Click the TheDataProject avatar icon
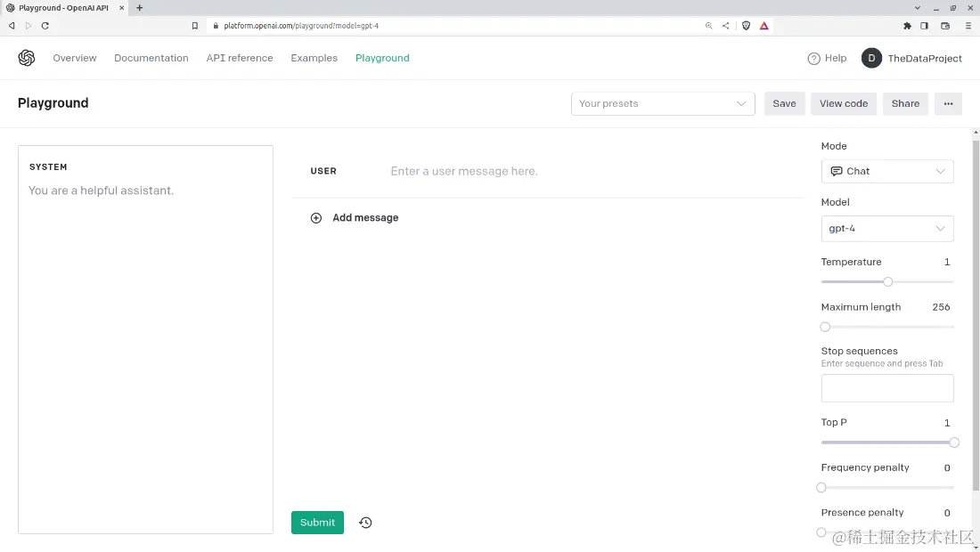 coord(871,58)
